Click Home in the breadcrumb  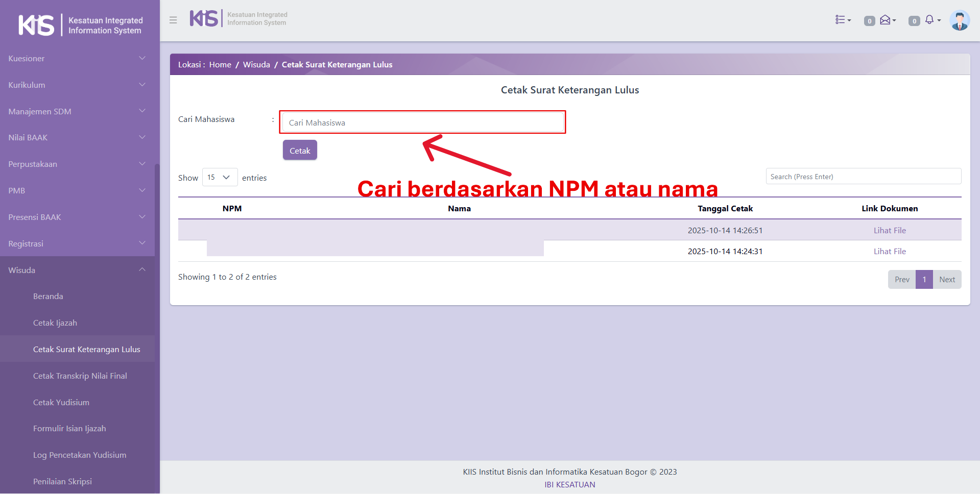[220, 65]
